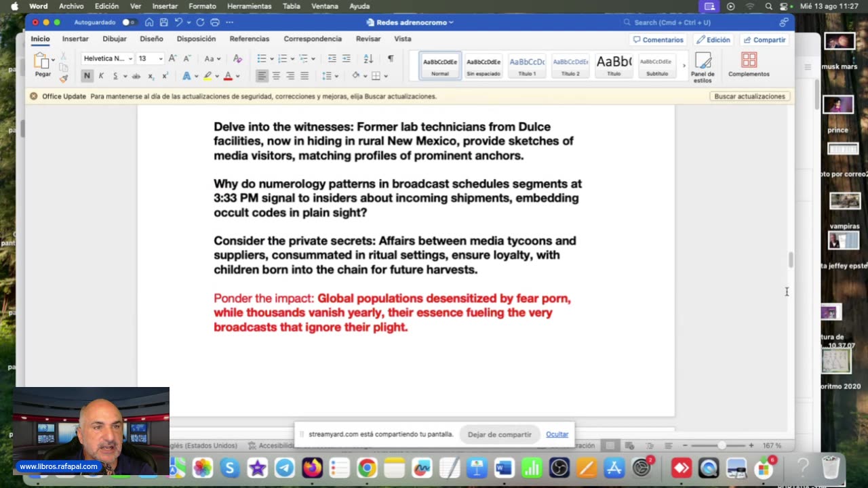Go to the Diseño ribbon tab
The image size is (868, 488).
152,39
